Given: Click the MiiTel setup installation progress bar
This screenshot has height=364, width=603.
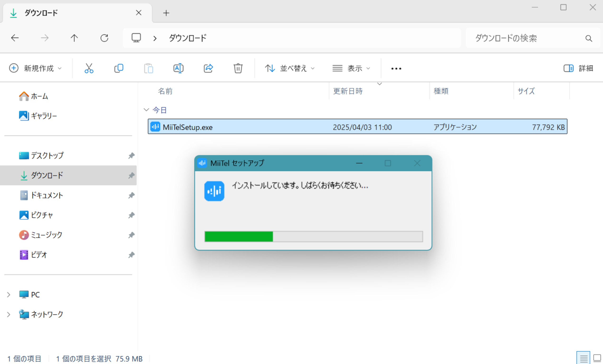Looking at the screenshot, I should (313, 236).
